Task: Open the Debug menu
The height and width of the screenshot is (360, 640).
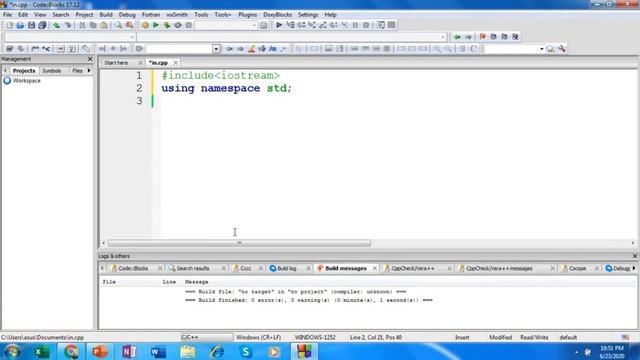Action: click(127, 15)
